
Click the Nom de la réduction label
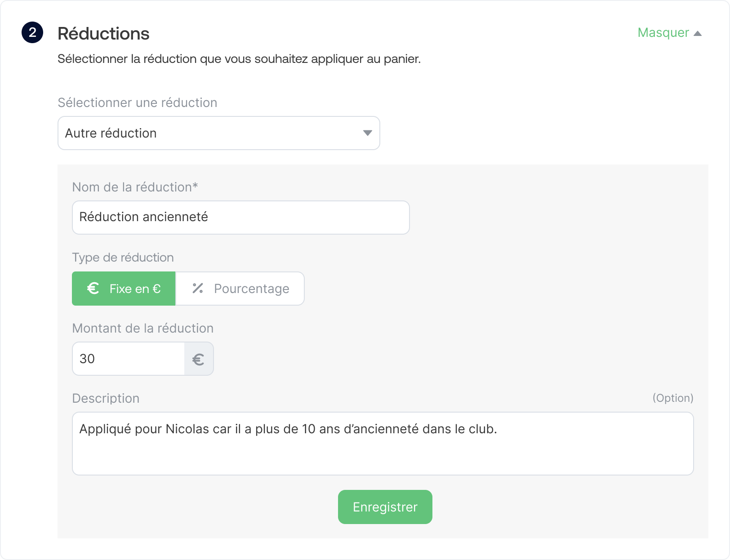(x=135, y=187)
